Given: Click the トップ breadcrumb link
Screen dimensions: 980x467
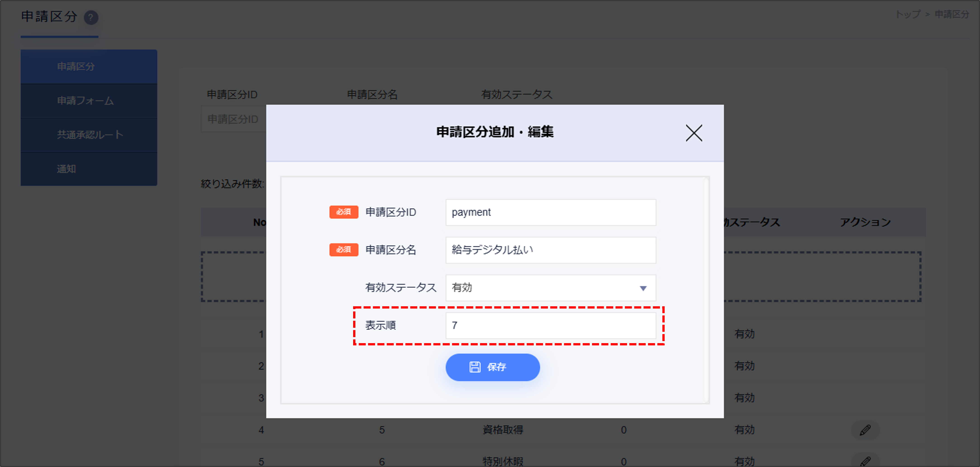Looking at the screenshot, I should (908, 14).
